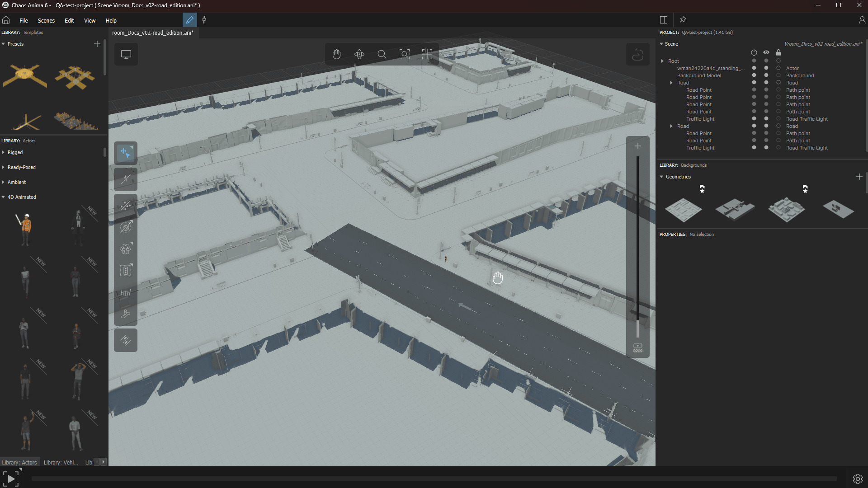
Task: Select the seating bench tool
Action: tap(126, 292)
